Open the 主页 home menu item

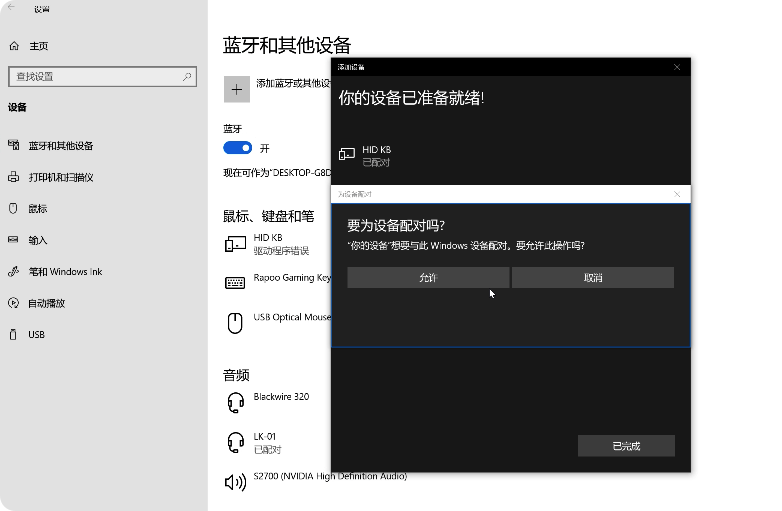(38, 46)
